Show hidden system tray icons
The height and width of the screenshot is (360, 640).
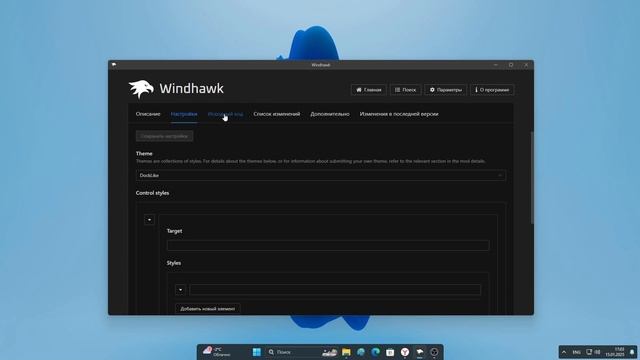(x=564, y=352)
